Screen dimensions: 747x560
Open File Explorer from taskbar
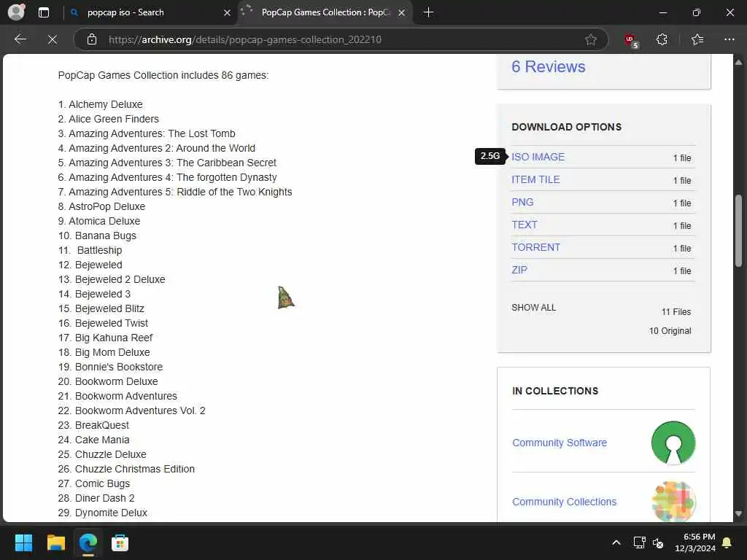pos(55,542)
